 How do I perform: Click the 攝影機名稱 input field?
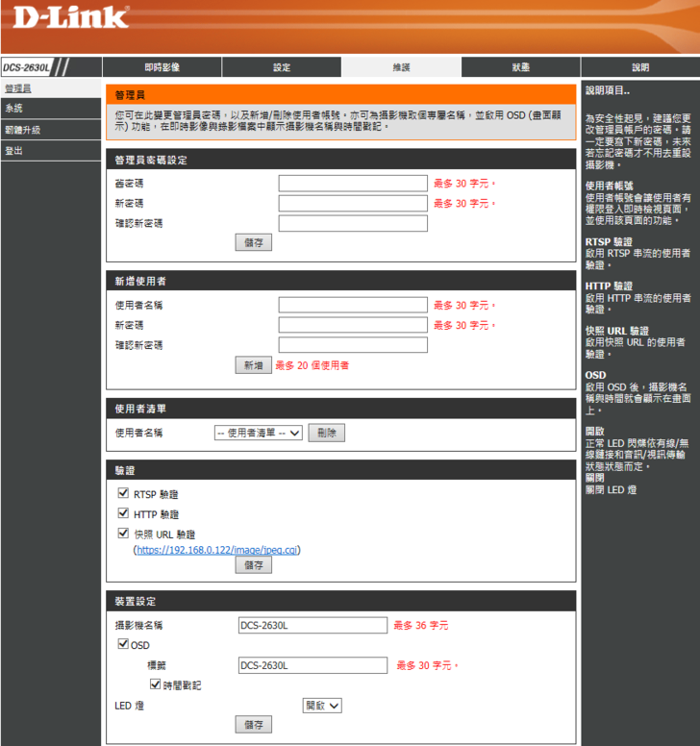(312, 625)
